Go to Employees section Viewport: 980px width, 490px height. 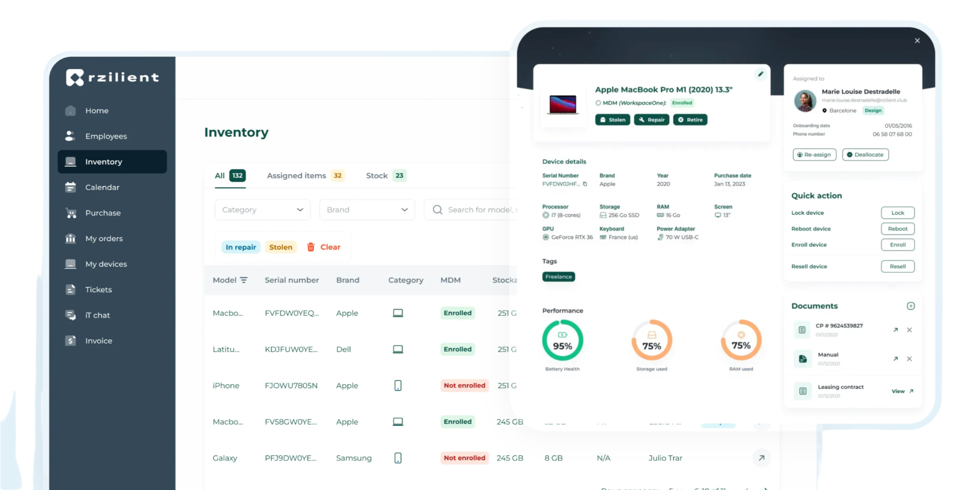112,136
